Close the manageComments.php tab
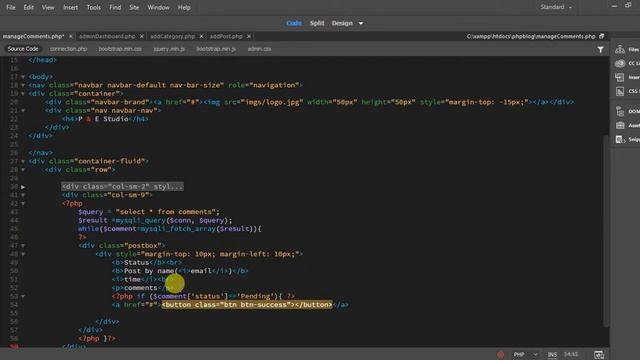 (71, 36)
